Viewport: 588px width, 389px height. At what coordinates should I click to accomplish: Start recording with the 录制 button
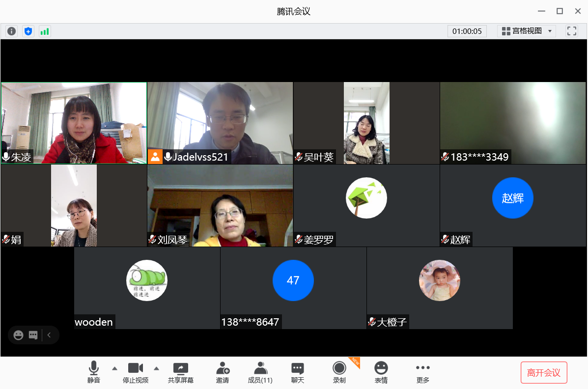339,372
